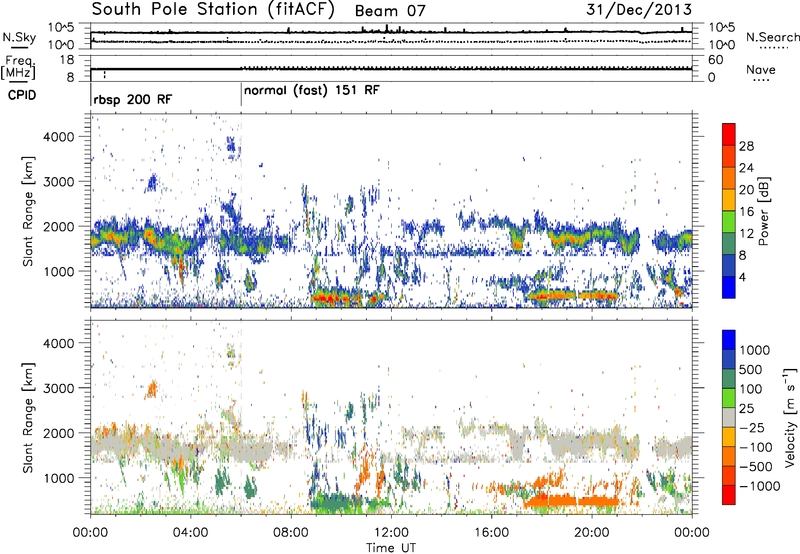
Task: Select the 'Freq. [MHz]' axis label
Action: point(18,68)
